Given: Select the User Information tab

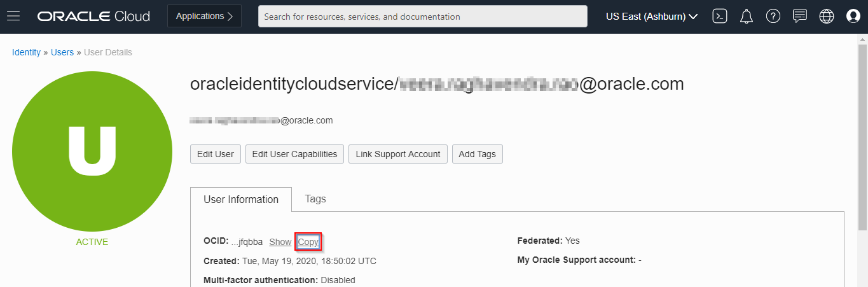Looking at the screenshot, I should tap(241, 200).
